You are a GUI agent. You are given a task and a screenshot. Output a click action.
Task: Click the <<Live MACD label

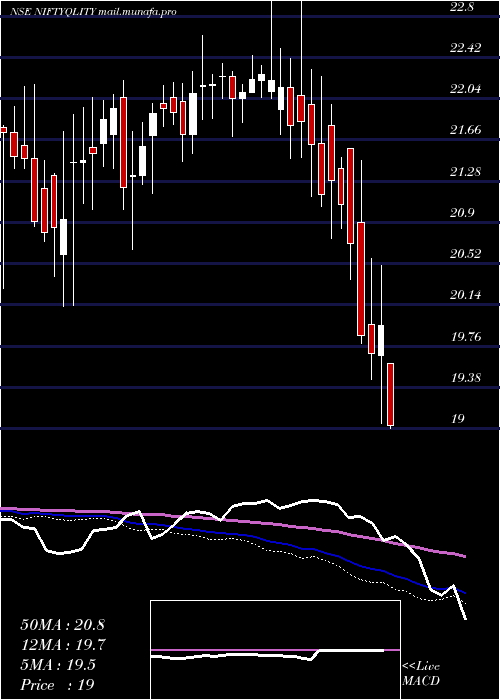point(421,674)
